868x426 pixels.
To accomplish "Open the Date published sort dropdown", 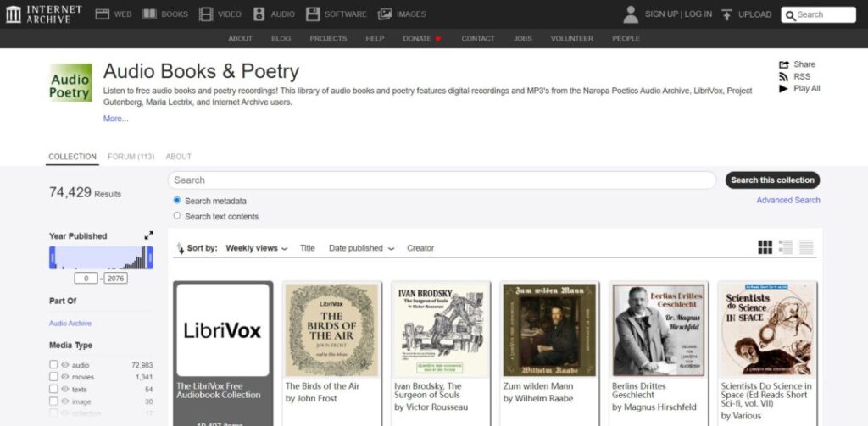I will pos(361,248).
